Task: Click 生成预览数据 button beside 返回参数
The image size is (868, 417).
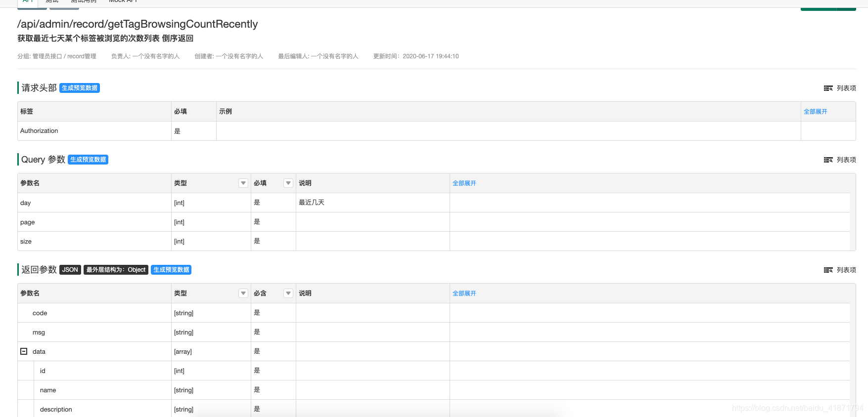Action: click(171, 270)
